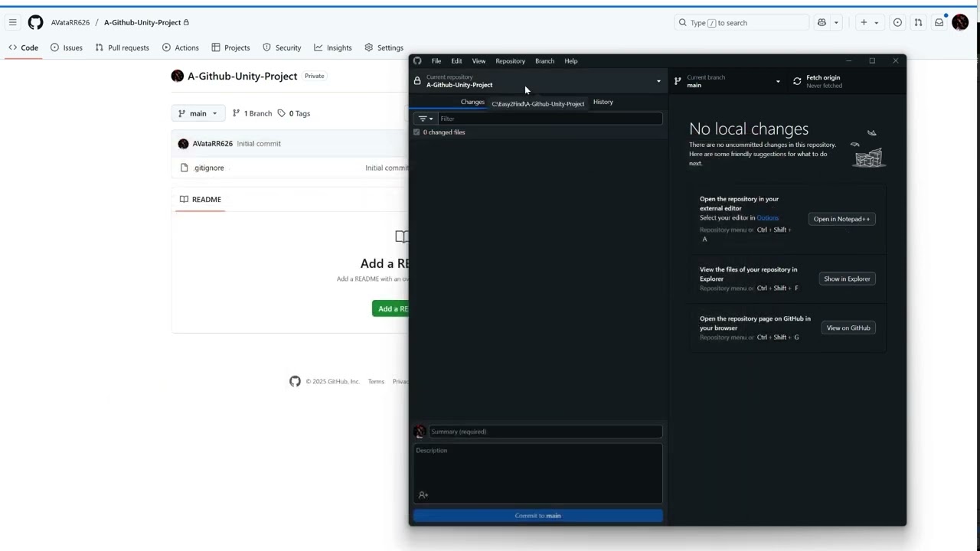Open Actions tab on GitHub
This screenshot has width=980, height=551.
(180, 47)
